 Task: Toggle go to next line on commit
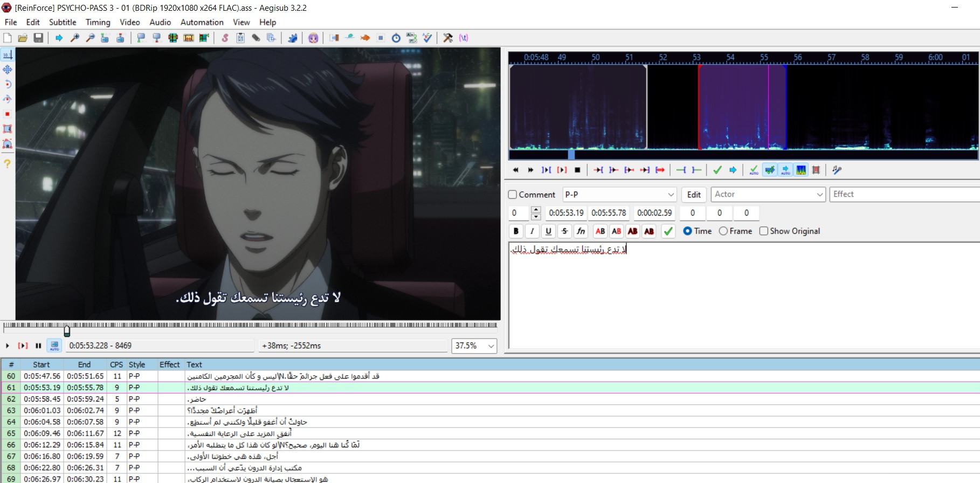pyautogui.click(x=770, y=170)
